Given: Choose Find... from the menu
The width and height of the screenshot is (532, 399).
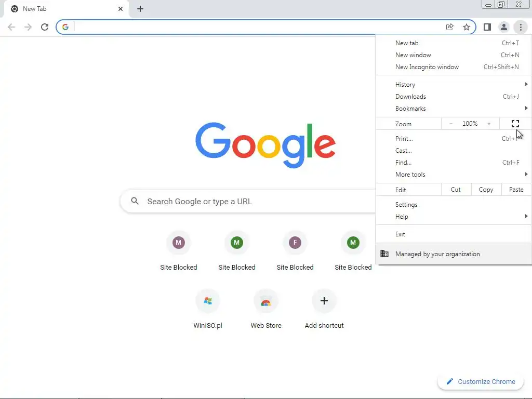Looking at the screenshot, I should [454, 163].
